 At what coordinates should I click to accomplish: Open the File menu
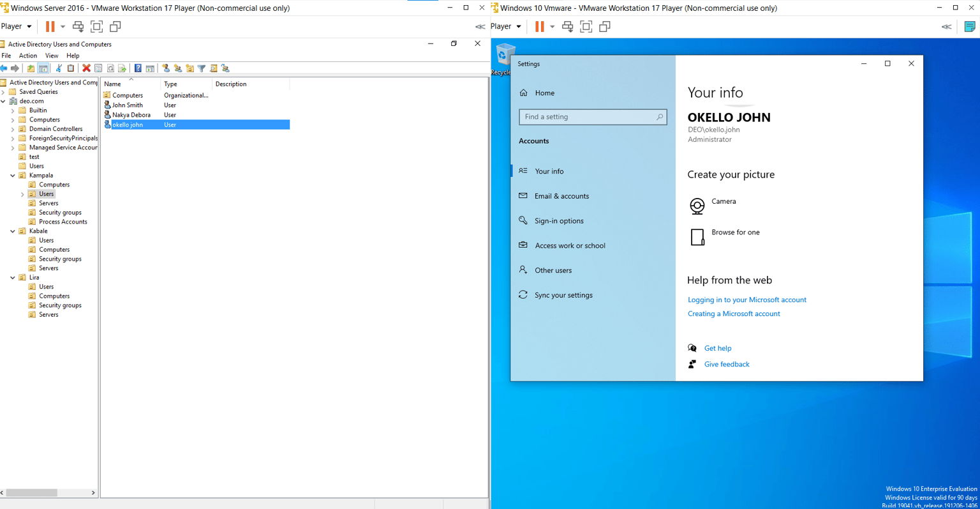[x=6, y=56]
